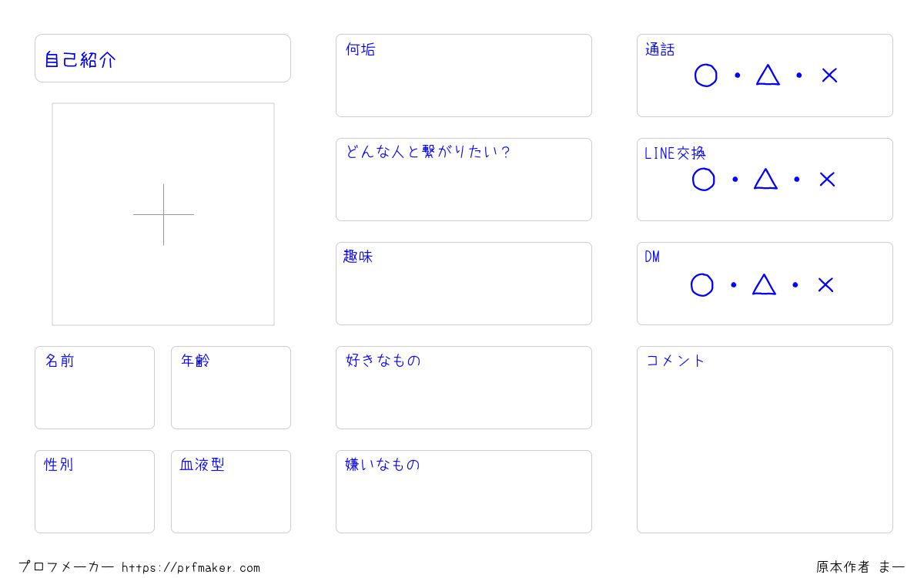Pick the triangle symbol in DM box
Viewport: 924px width, 578px height.
(x=764, y=284)
